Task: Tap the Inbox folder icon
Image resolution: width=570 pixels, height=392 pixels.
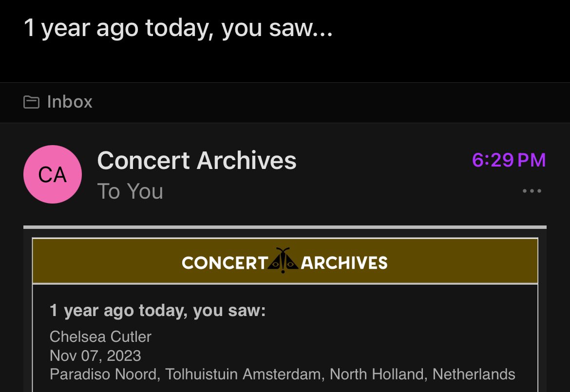Action: pyautogui.click(x=31, y=102)
